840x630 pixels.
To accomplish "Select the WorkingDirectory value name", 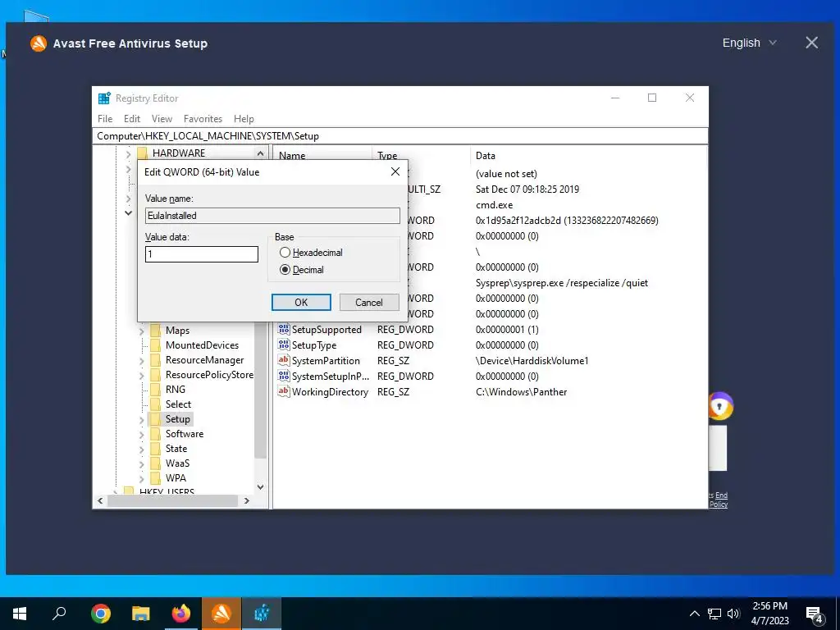I will coord(330,391).
